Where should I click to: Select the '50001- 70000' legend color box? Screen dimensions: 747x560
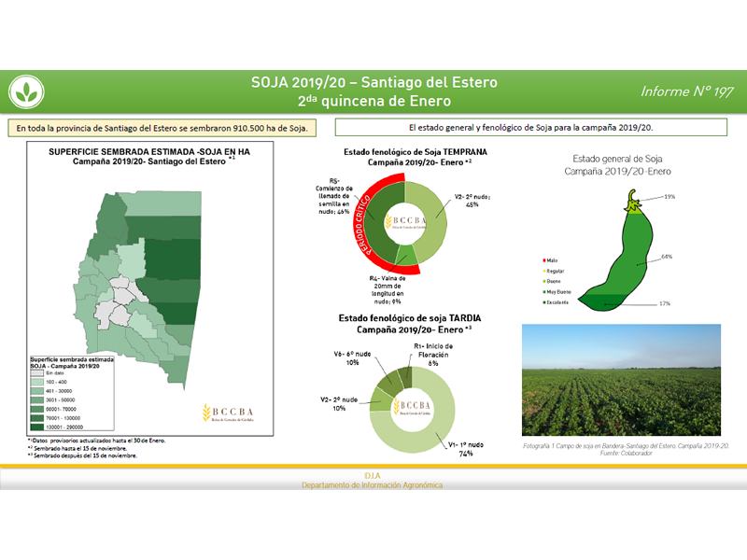[37, 409]
